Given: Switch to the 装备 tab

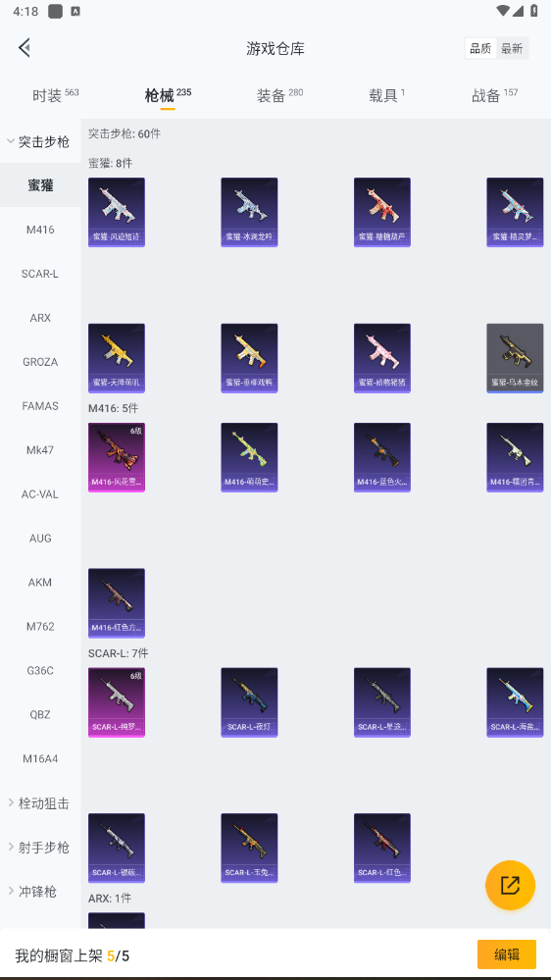Looking at the screenshot, I should (x=279, y=95).
